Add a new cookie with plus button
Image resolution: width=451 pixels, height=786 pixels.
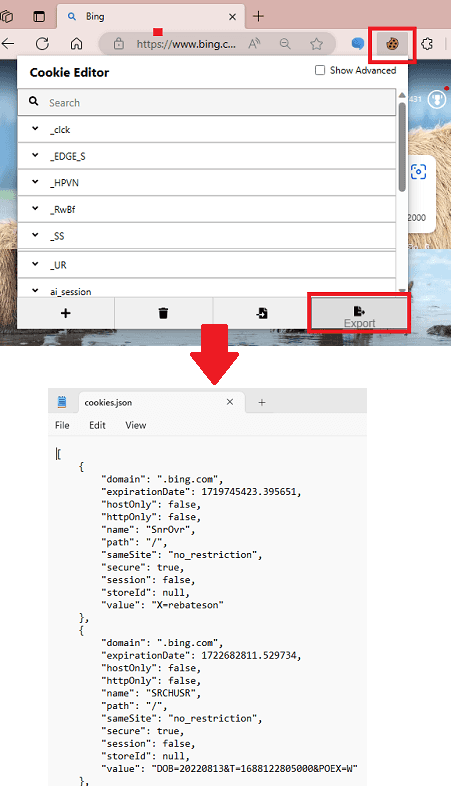tap(66, 313)
